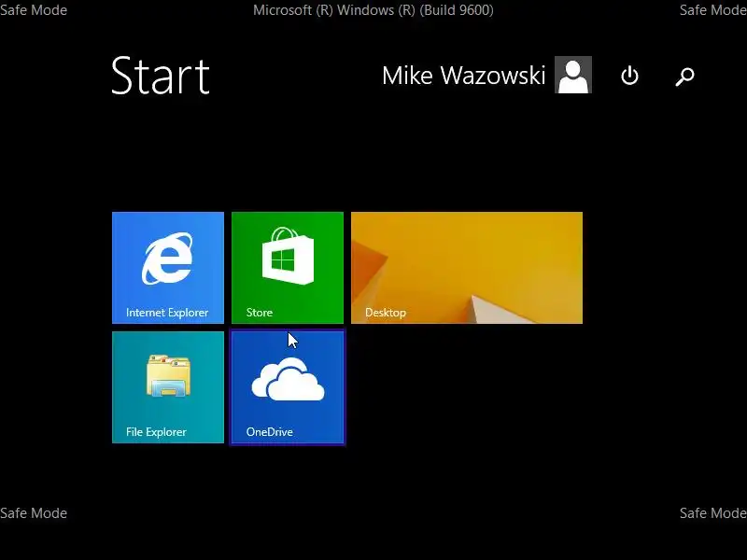Launch the Store tile
This screenshot has width=747, height=560.
288,268
